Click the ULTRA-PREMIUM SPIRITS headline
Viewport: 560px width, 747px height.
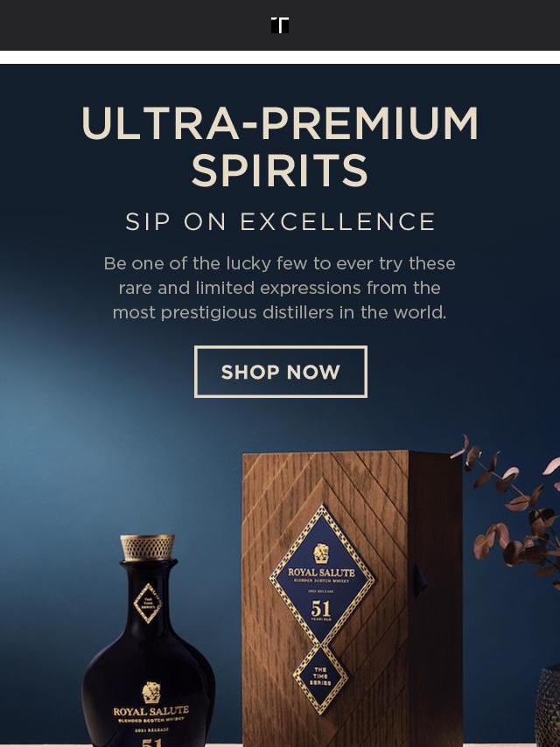(x=280, y=146)
